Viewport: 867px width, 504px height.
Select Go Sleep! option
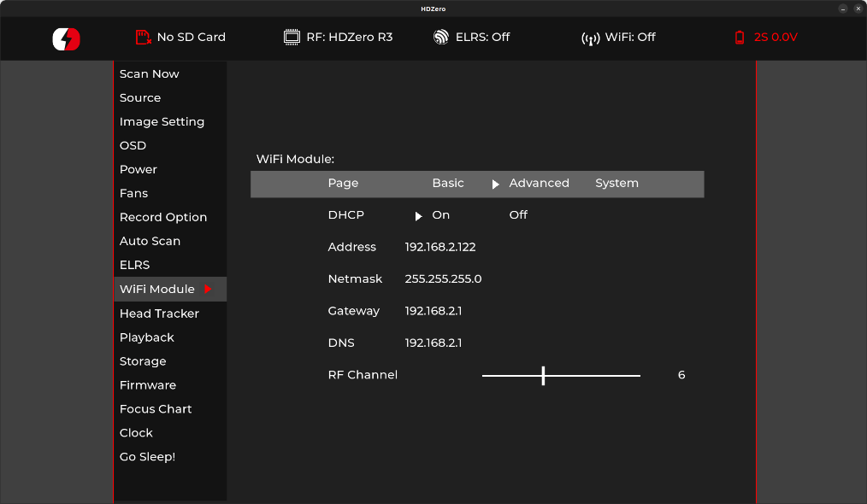point(147,457)
